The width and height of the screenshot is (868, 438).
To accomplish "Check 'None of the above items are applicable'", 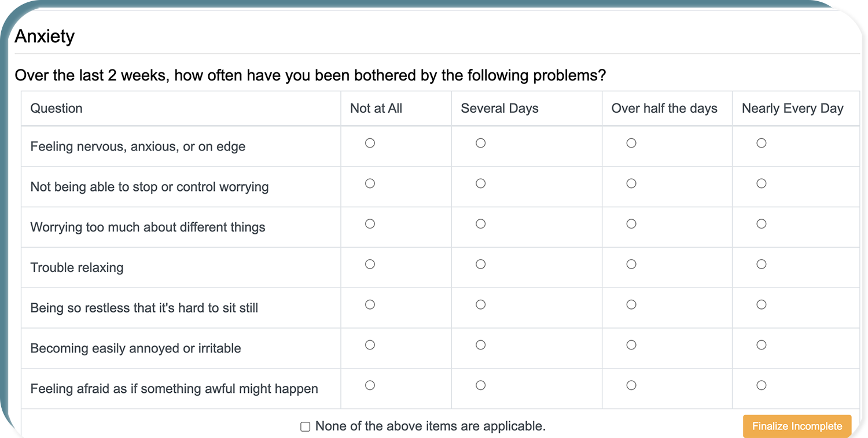I will (x=305, y=426).
